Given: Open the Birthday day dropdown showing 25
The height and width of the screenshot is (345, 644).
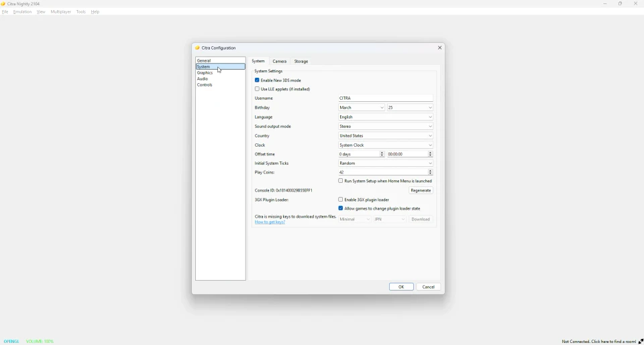Looking at the screenshot, I should (x=410, y=107).
